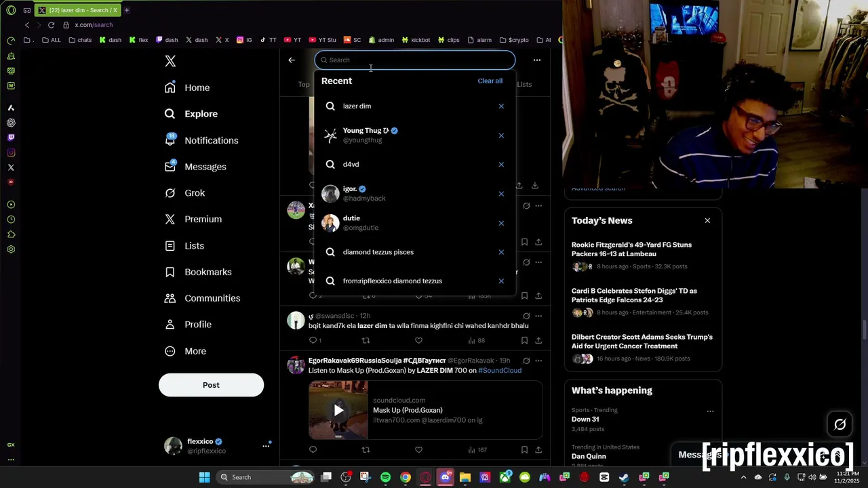Image resolution: width=868 pixels, height=488 pixels.
Task: Click Clear all recent searches
Action: 490,81
